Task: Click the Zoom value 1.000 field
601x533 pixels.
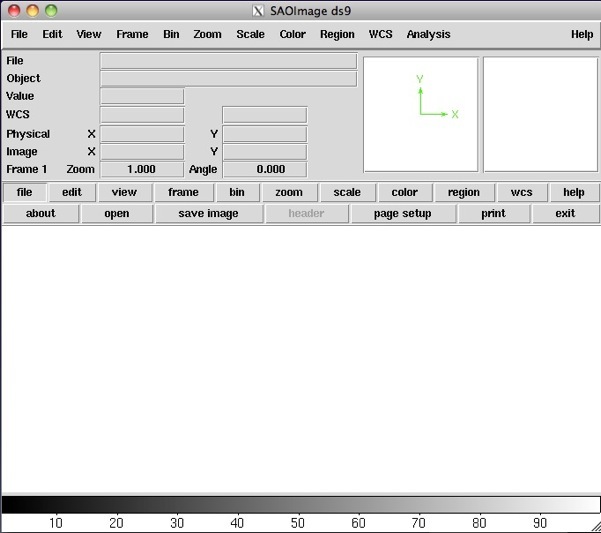Action: pyautogui.click(x=142, y=169)
